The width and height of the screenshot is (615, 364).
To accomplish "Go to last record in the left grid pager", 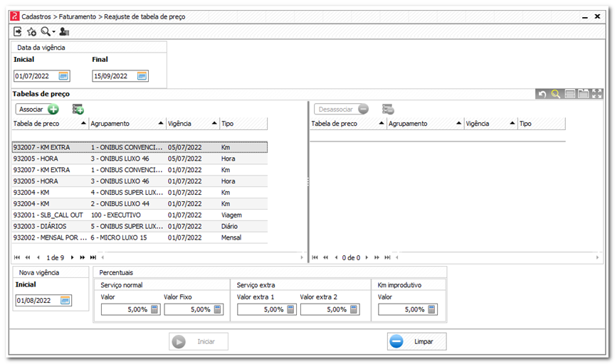I will pos(93,257).
